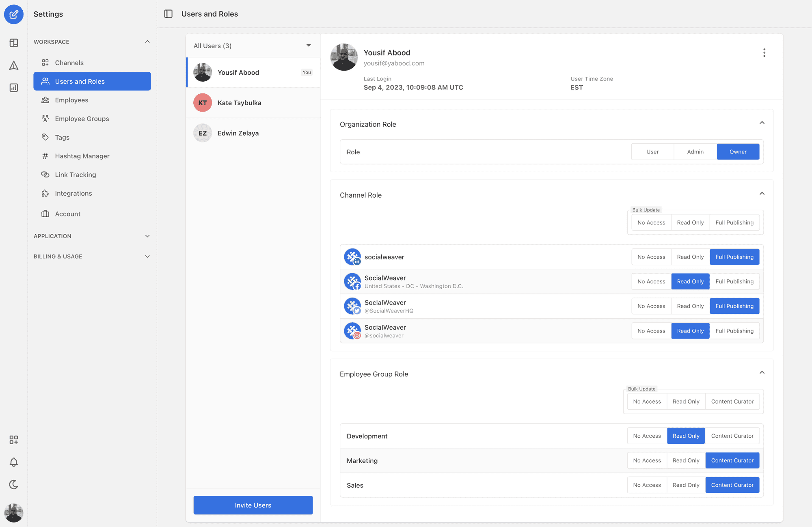Expand the Application section

point(147,236)
